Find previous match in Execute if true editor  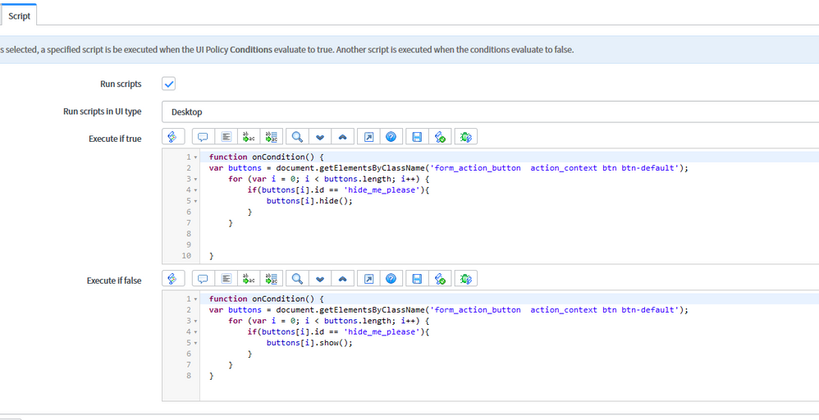[x=343, y=137]
